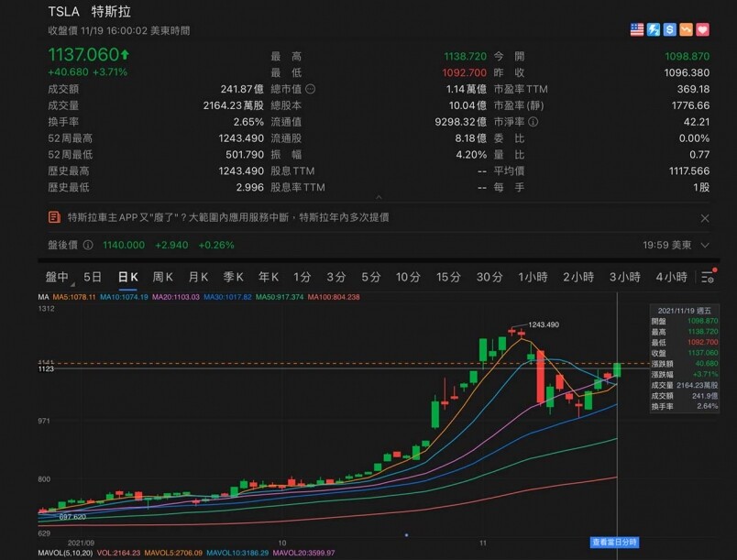This screenshot has width=737, height=560.
Task: Select the 日K daily candlestick tab
Action: (x=127, y=277)
